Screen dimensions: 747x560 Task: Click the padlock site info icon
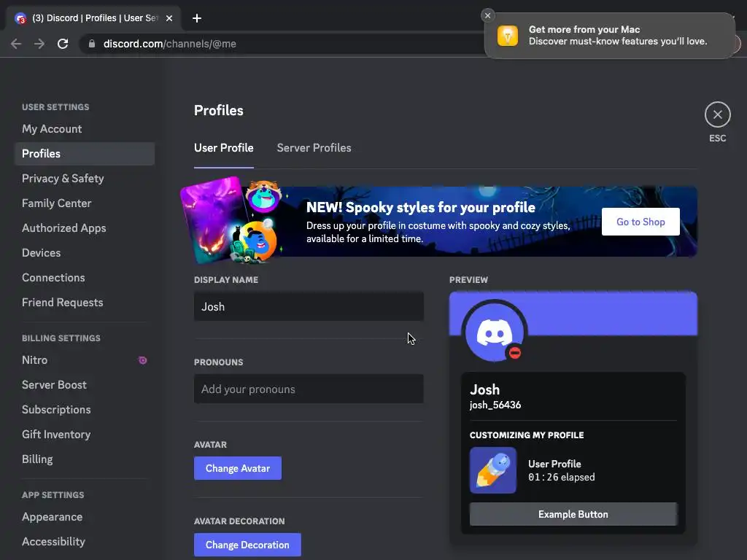pyautogui.click(x=92, y=44)
